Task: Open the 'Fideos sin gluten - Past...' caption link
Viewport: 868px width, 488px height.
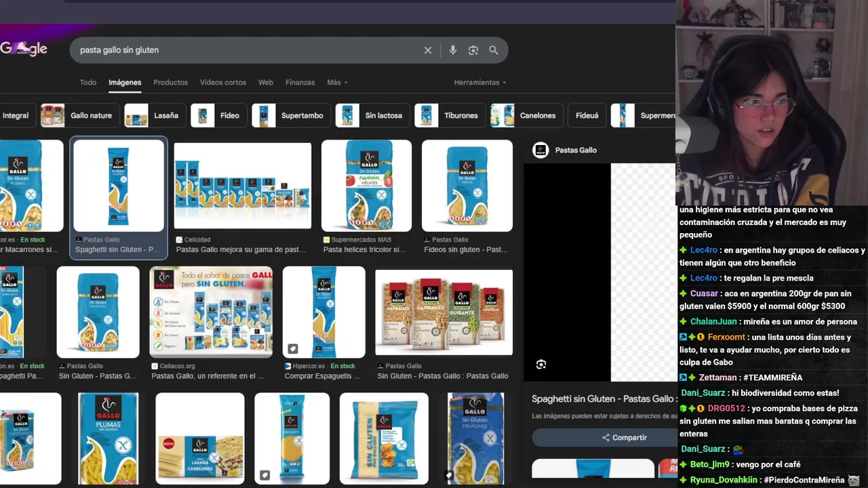Action: tap(466, 249)
